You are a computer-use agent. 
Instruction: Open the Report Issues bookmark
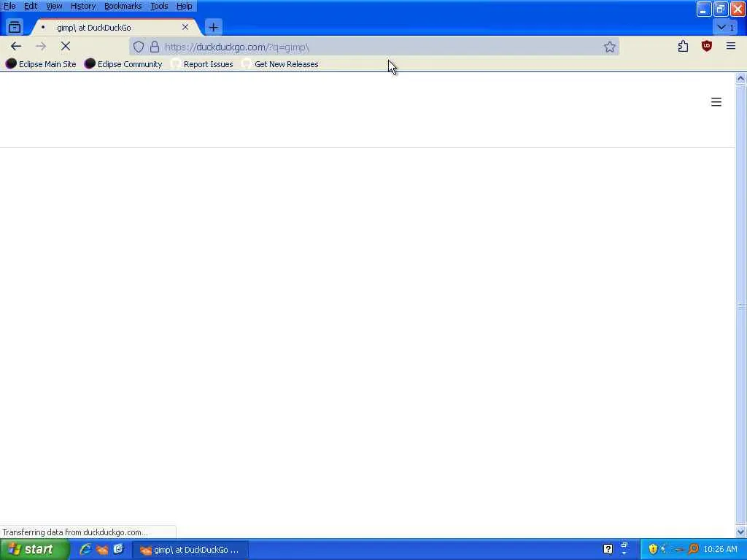pyautogui.click(x=202, y=64)
